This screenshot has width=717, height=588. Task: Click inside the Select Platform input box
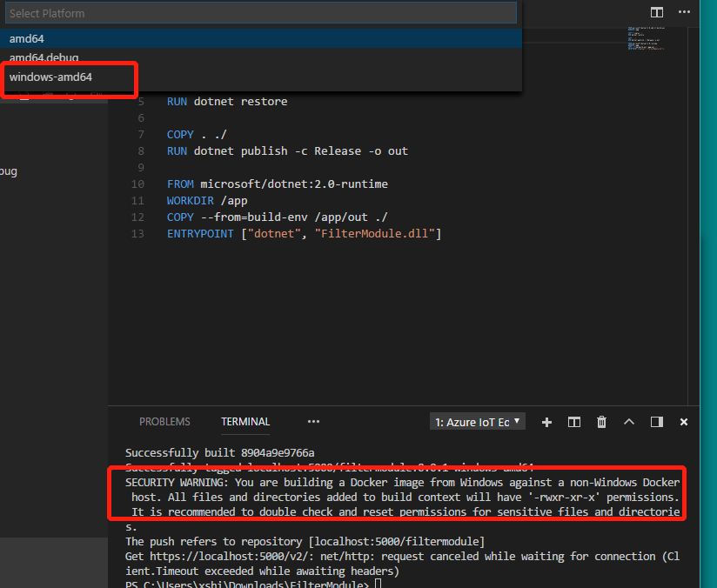coord(261,12)
